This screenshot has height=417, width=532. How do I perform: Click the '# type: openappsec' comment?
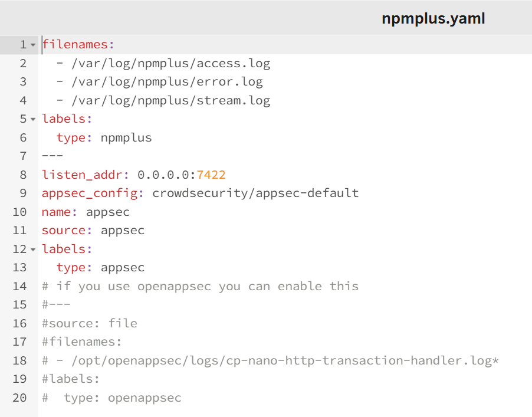click(x=111, y=398)
